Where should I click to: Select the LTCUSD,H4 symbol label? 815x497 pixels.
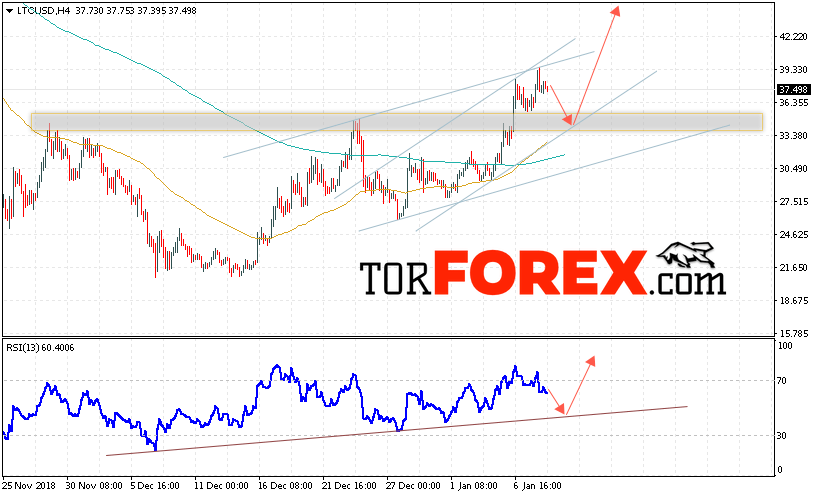coord(44,10)
